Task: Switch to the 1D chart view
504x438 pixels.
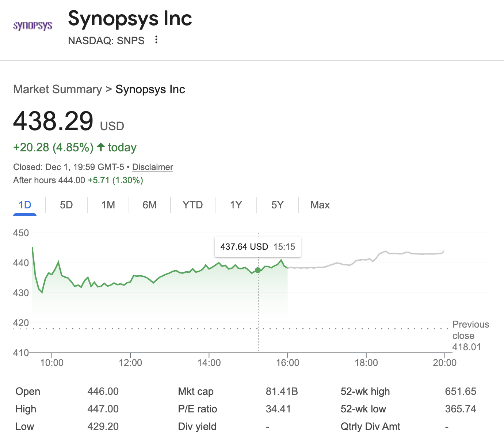Action: click(x=24, y=205)
